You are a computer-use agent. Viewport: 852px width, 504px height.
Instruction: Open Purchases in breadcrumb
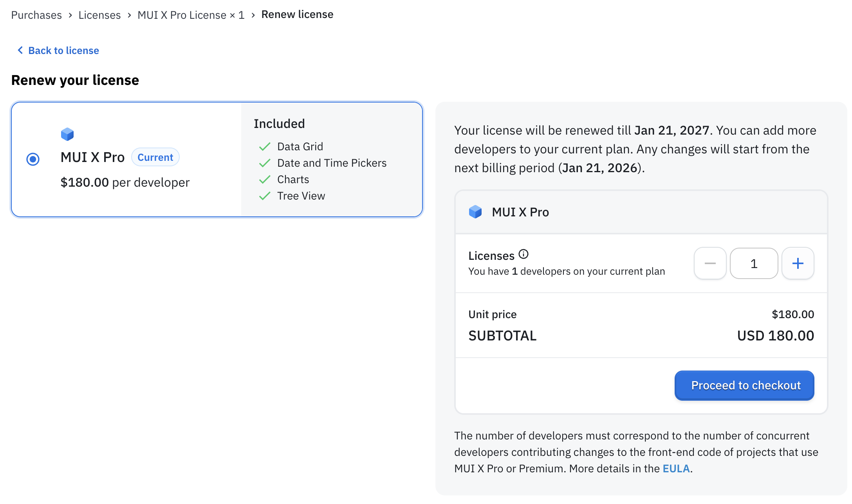click(36, 15)
